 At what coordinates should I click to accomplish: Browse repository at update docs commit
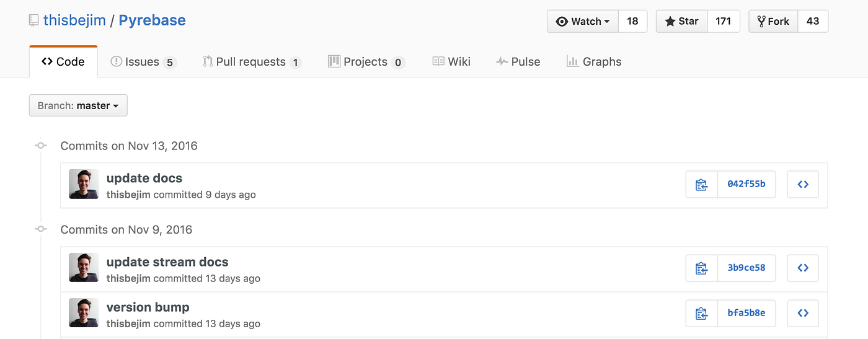coord(803,185)
